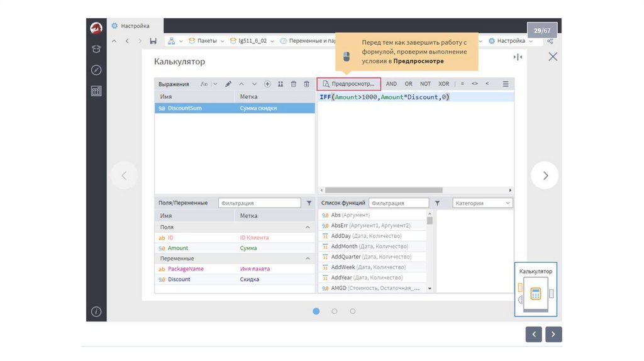644x361 pixels.
Task: Click the circled plus add expression icon
Action: pos(267,84)
